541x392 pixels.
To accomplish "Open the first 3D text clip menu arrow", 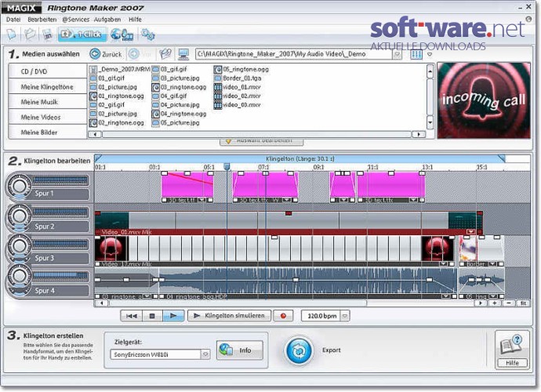I will click(202, 200).
